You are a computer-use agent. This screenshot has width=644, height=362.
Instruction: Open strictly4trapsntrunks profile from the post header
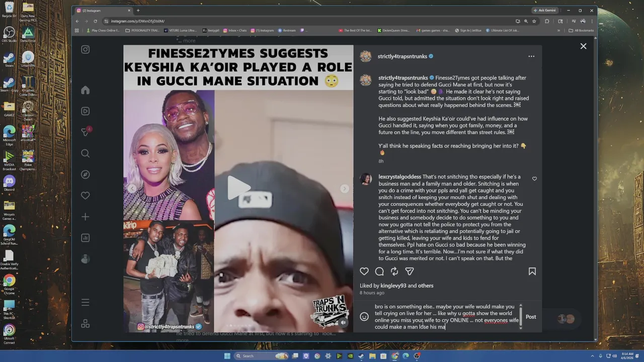403,56
